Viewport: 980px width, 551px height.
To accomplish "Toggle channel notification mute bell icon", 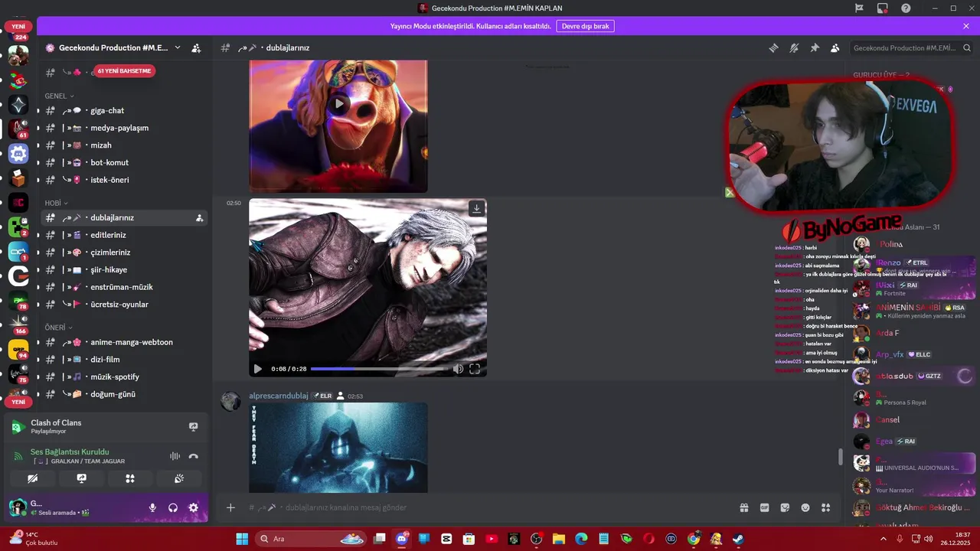I will pos(794,47).
